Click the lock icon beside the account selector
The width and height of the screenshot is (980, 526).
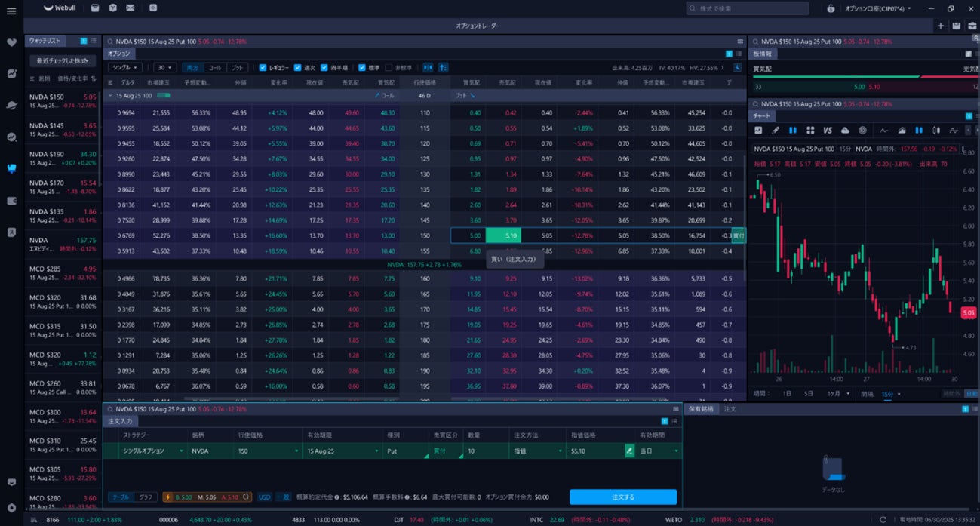click(x=831, y=8)
